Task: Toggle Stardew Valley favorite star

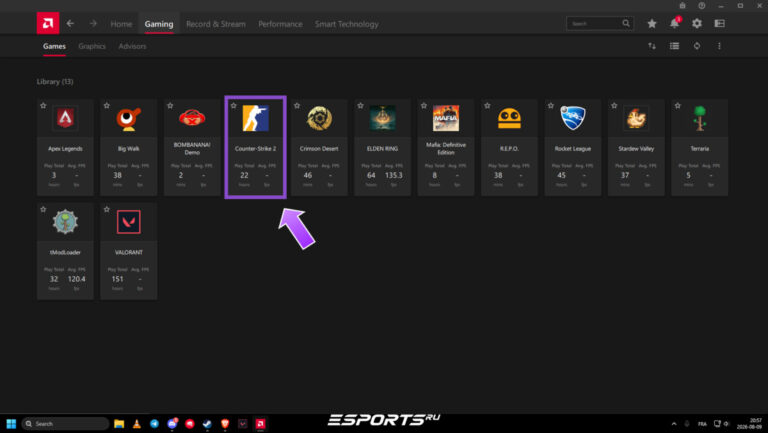Action: 614,105
